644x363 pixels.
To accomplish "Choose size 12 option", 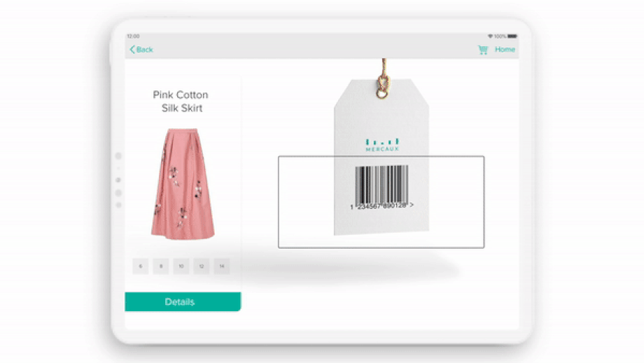I will [202, 266].
